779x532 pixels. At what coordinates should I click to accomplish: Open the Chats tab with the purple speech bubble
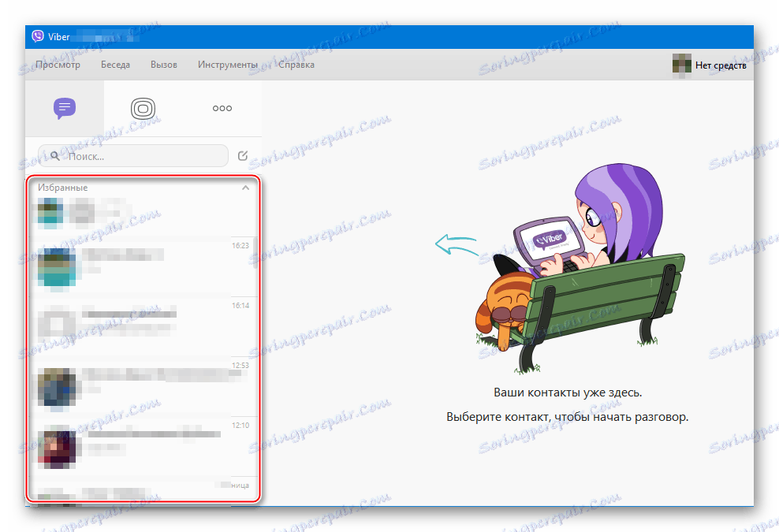[65, 108]
